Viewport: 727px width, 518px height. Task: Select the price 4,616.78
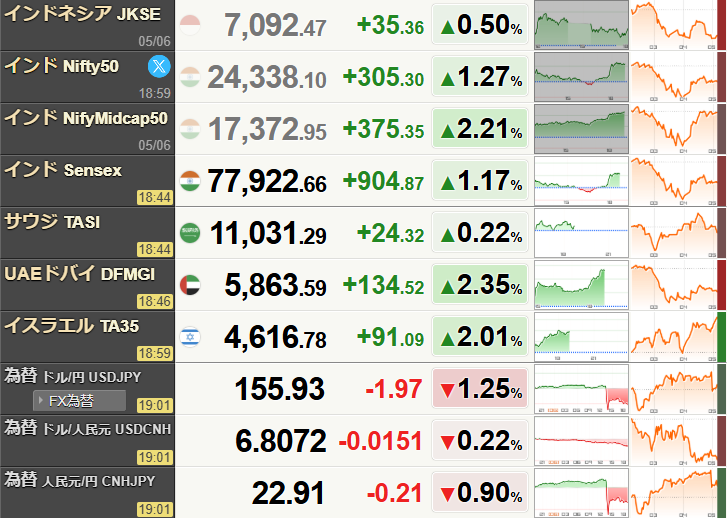tap(275, 337)
